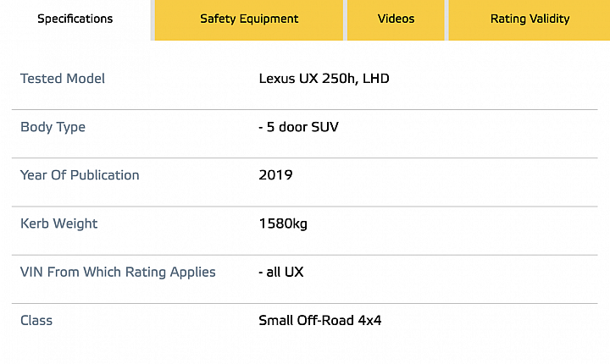
Task: Switch to the Safety Equipment tab
Action: pos(249,19)
